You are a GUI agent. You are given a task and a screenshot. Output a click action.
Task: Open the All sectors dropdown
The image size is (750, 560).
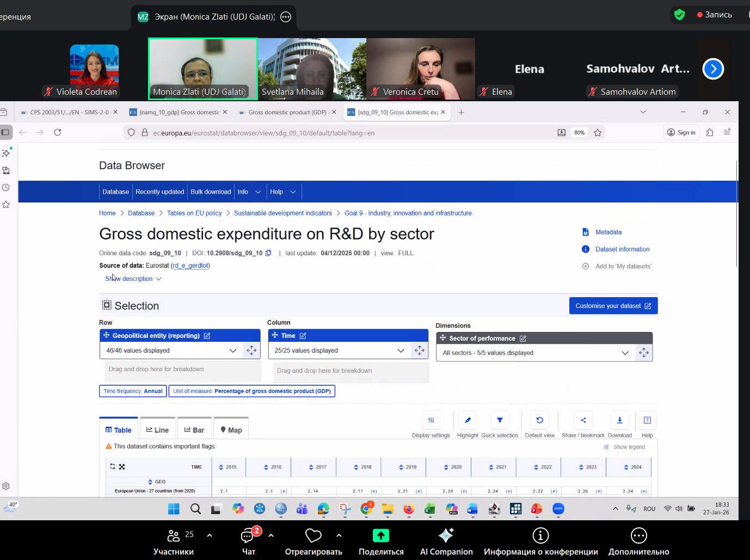click(x=625, y=353)
